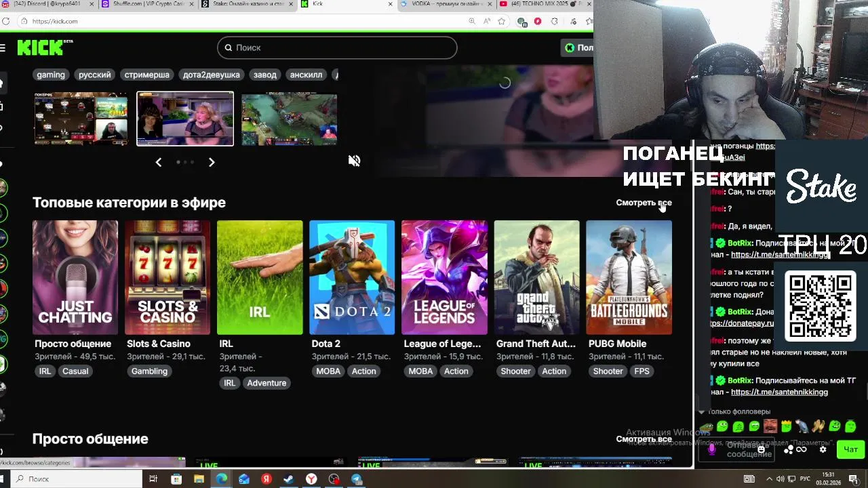Click the green Пол button with Kick icon
The image size is (868, 488).
577,47
